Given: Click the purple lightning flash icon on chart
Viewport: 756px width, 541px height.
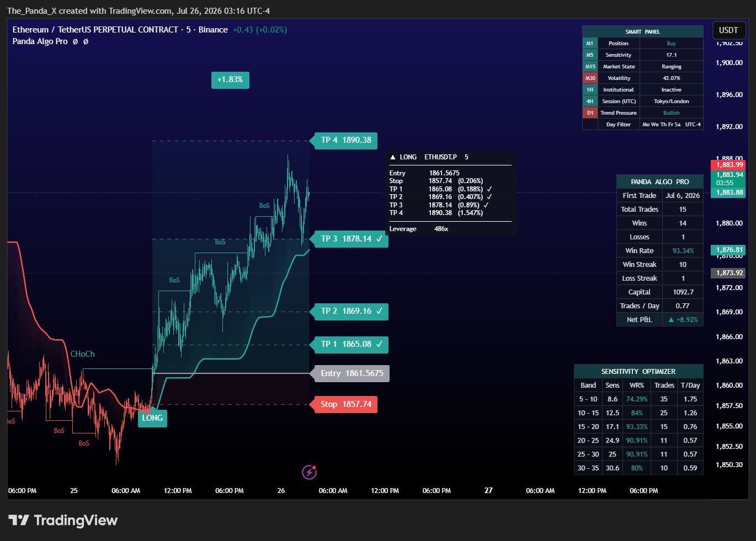Looking at the screenshot, I should 310,472.
